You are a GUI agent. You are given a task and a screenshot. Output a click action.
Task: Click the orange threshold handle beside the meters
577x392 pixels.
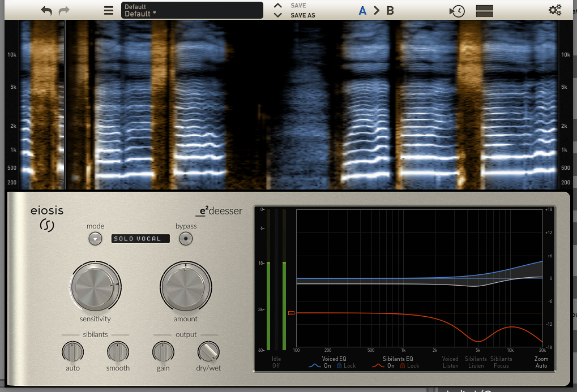[291, 313]
